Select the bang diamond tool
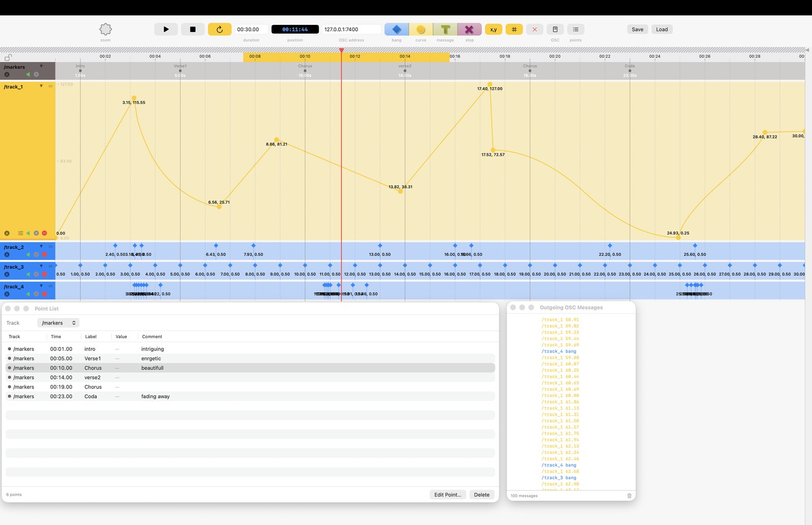This screenshot has width=812, height=525. click(397, 29)
